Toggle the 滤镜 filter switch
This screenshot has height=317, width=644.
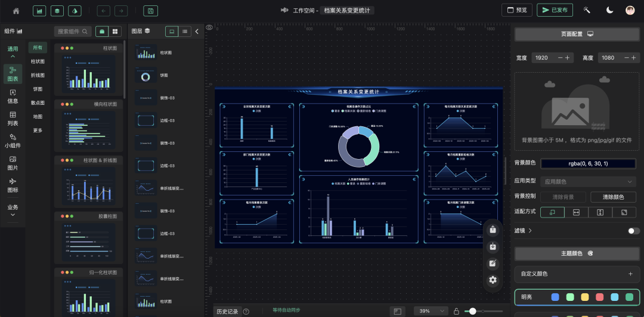tap(633, 231)
